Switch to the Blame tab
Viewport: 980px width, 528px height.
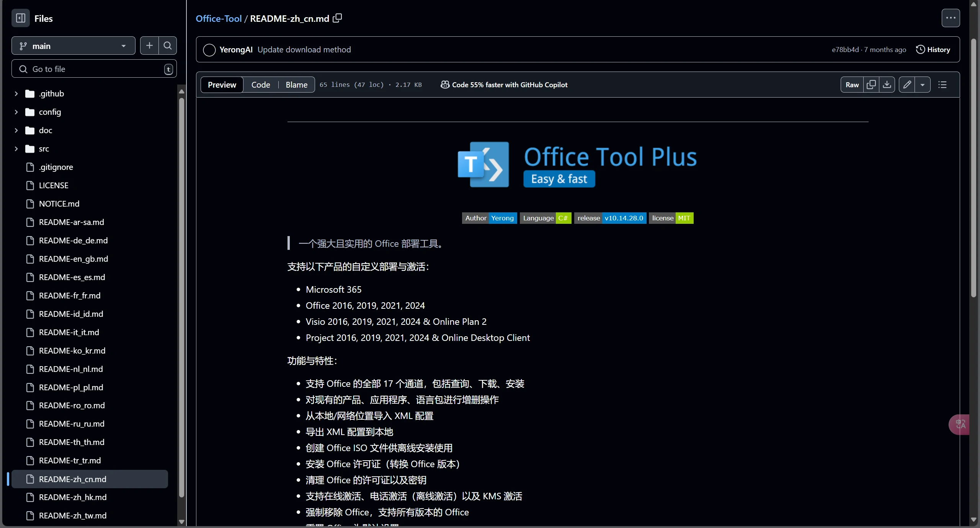[x=296, y=85]
